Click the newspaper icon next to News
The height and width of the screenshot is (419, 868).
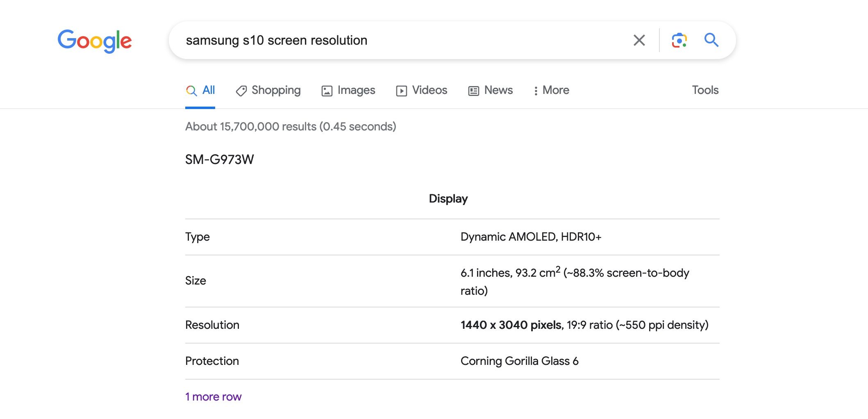[473, 90]
